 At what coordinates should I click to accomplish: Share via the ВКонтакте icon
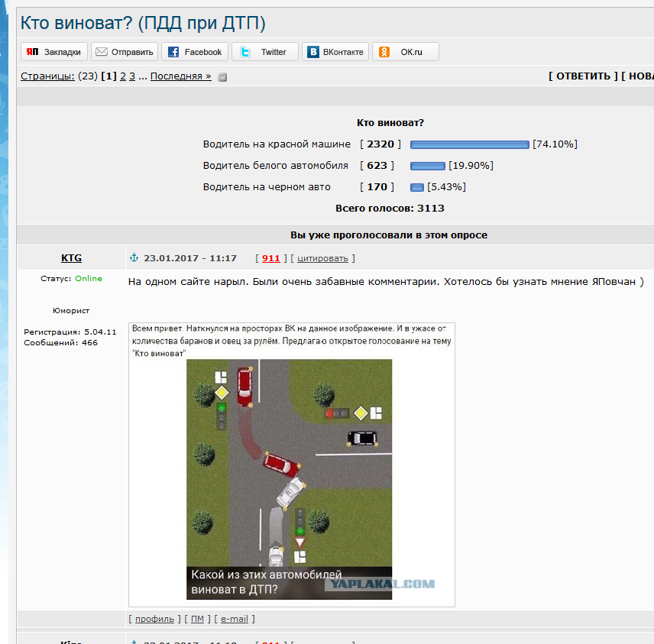[312, 52]
